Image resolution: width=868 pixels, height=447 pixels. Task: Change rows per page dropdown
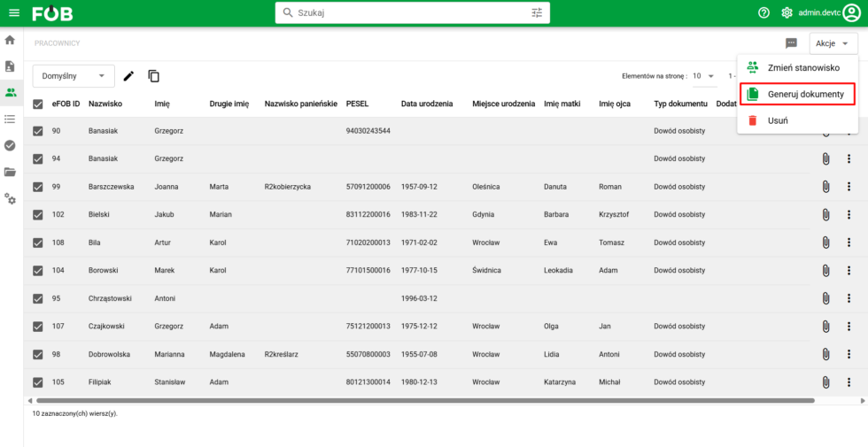point(704,76)
